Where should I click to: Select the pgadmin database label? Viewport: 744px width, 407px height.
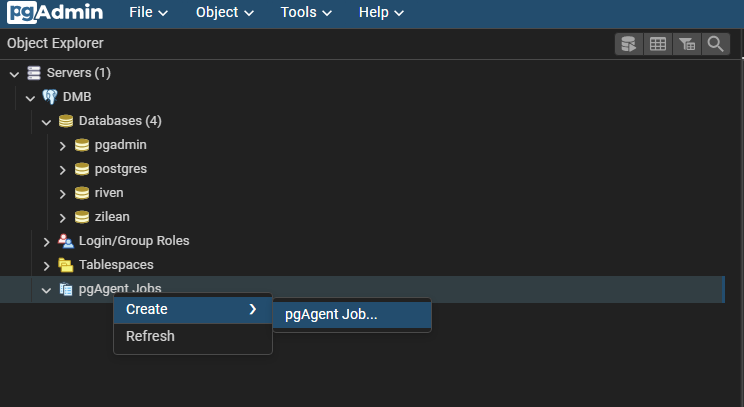[121, 145]
